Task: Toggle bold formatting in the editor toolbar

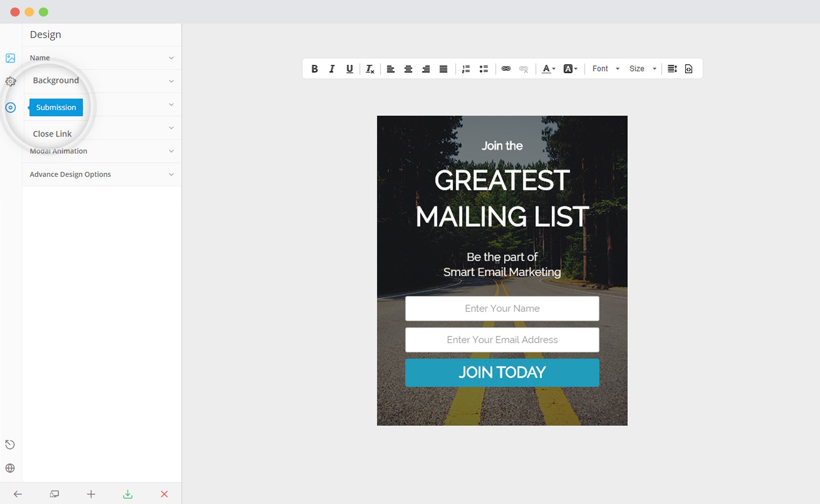Action: 315,69
